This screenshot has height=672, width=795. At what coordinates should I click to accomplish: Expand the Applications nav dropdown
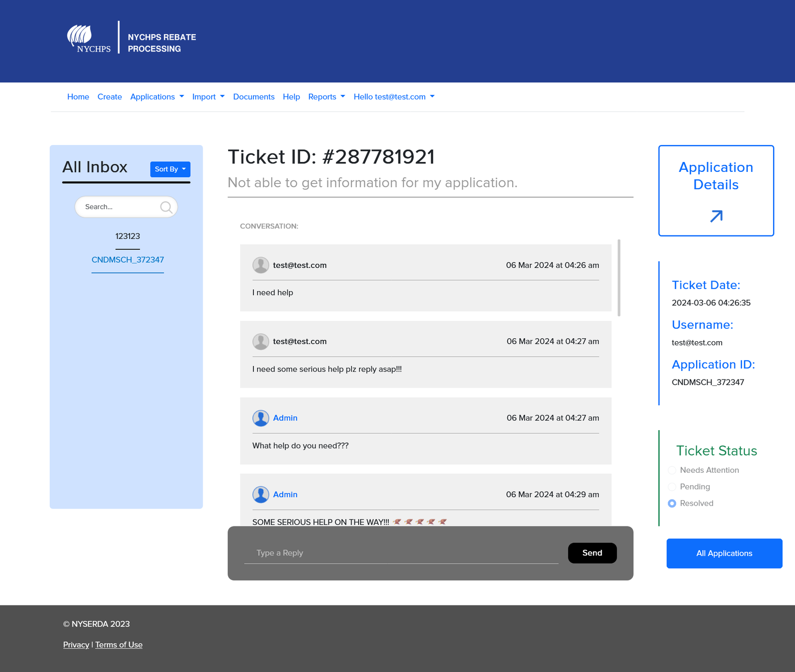tap(157, 97)
